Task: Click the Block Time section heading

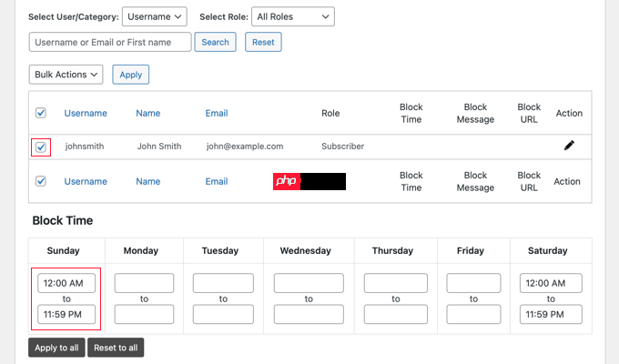Action: tap(63, 220)
